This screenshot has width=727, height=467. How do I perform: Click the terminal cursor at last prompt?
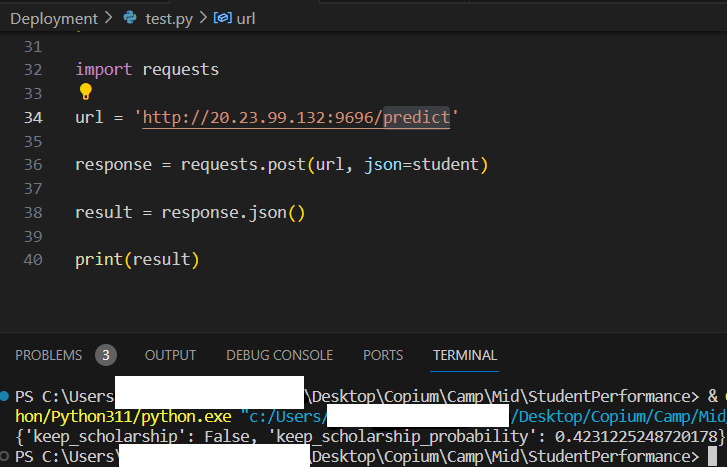(x=713, y=456)
